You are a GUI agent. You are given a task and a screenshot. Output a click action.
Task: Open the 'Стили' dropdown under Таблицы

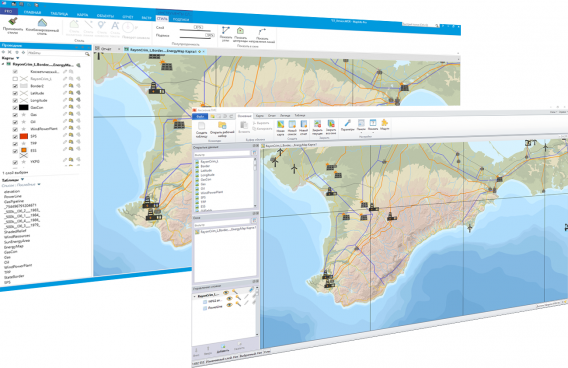point(39,184)
